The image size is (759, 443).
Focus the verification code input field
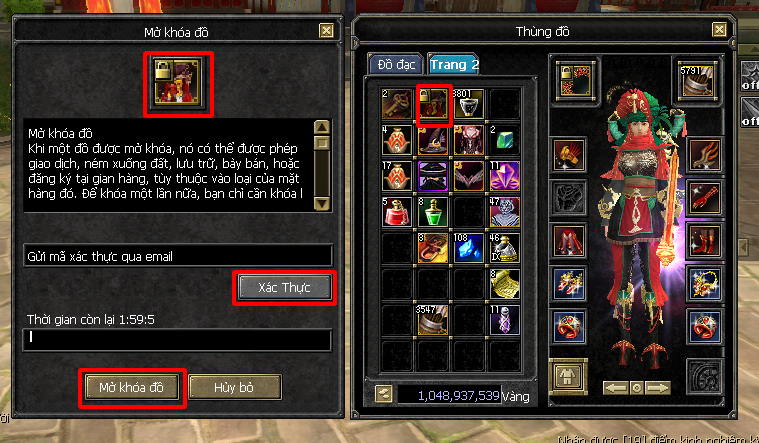177,339
